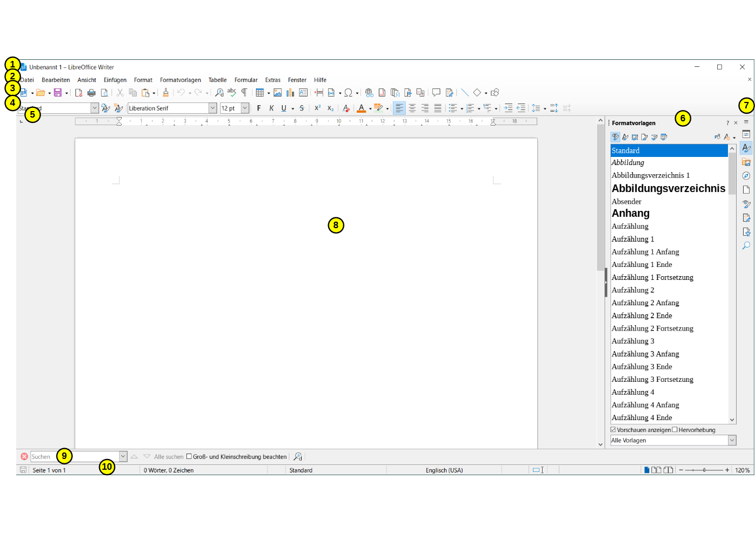
Task: Open the Tabelle menu
Action: click(x=218, y=80)
